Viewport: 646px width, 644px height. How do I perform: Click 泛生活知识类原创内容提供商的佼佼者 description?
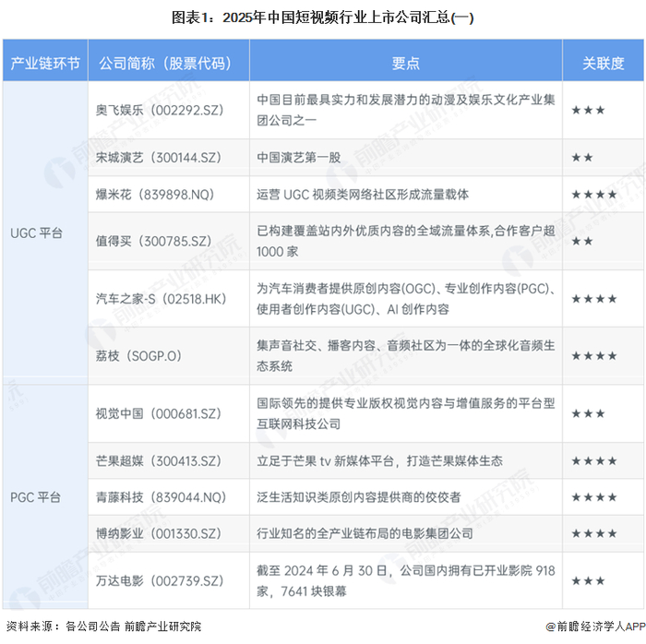[358, 497]
